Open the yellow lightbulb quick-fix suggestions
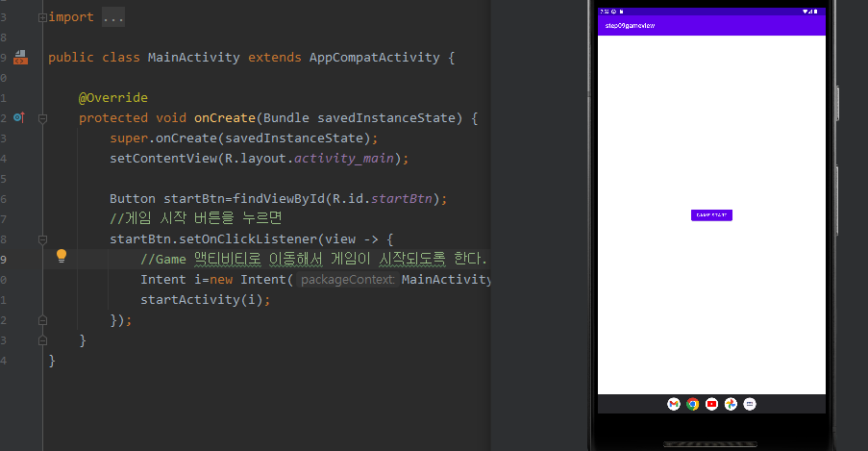The height and width of the screenshot is (451, 868). (x=62, y=256)
